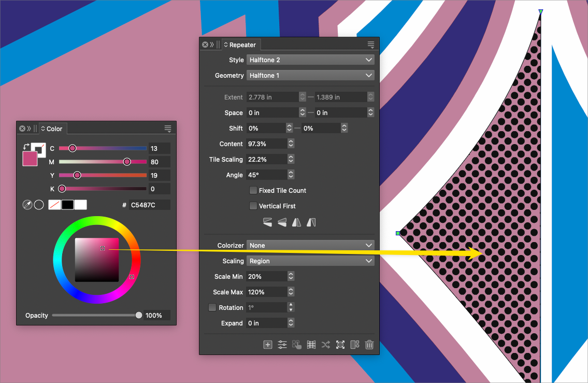Expand the Colorizer dropdown
588x383 pixels.
tap(310, 246)
